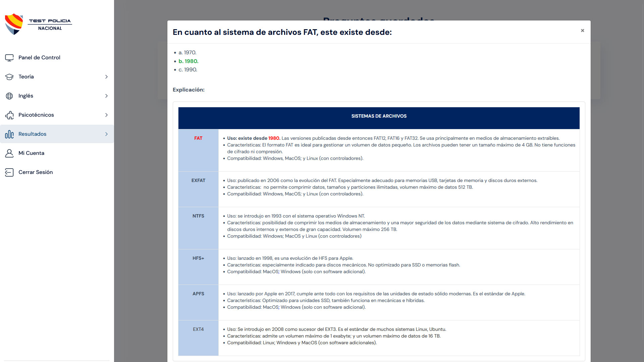
Task: Click the Mi Cuenta user icon
Action: [x=9, y=153]
